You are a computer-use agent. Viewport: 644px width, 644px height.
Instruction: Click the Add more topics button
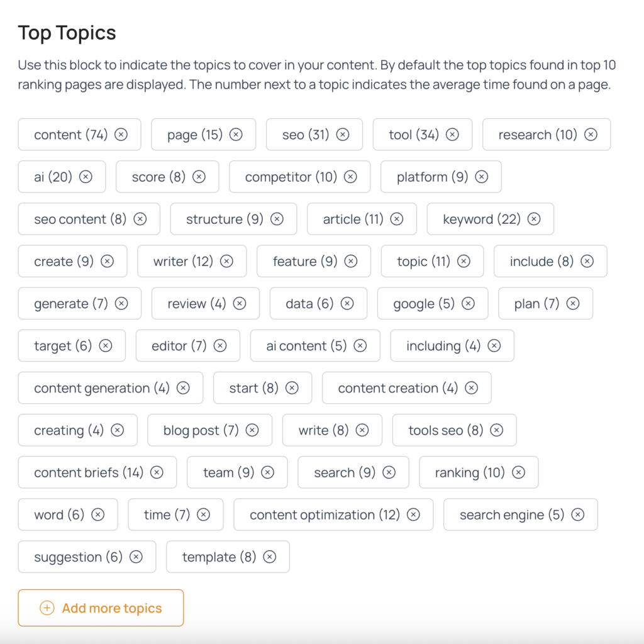pos(101,608)
